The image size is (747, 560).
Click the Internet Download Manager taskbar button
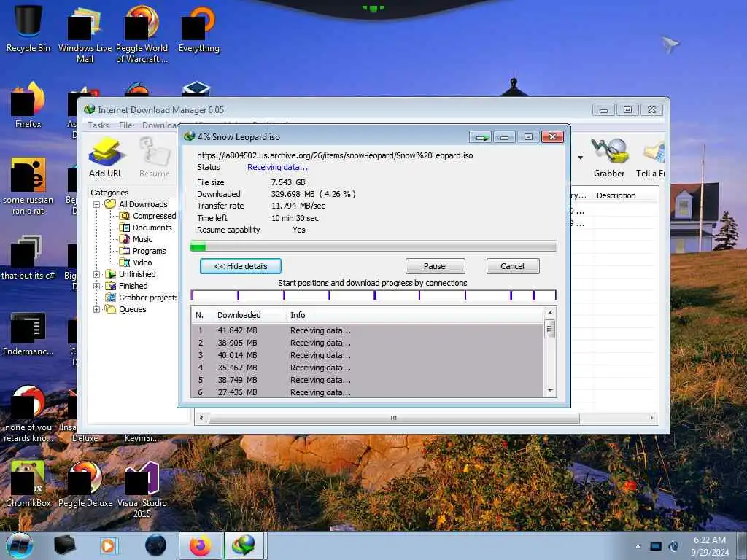click(244, 545)
